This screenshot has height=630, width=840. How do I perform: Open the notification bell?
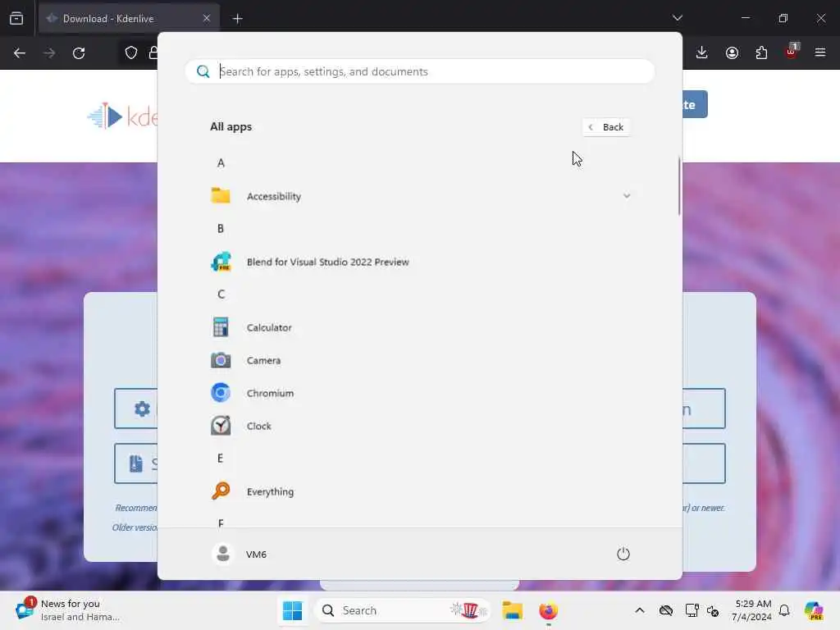(x=784, y=610)
